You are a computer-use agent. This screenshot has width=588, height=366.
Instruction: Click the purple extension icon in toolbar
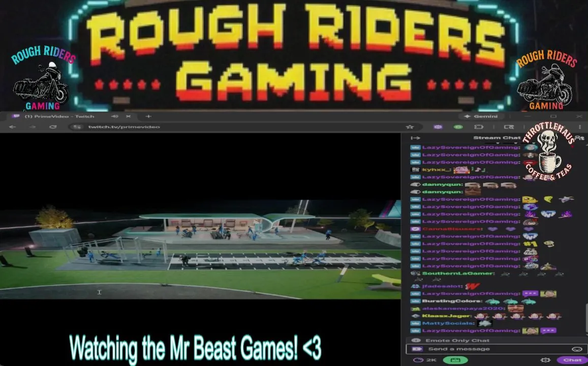click(438, 127)
